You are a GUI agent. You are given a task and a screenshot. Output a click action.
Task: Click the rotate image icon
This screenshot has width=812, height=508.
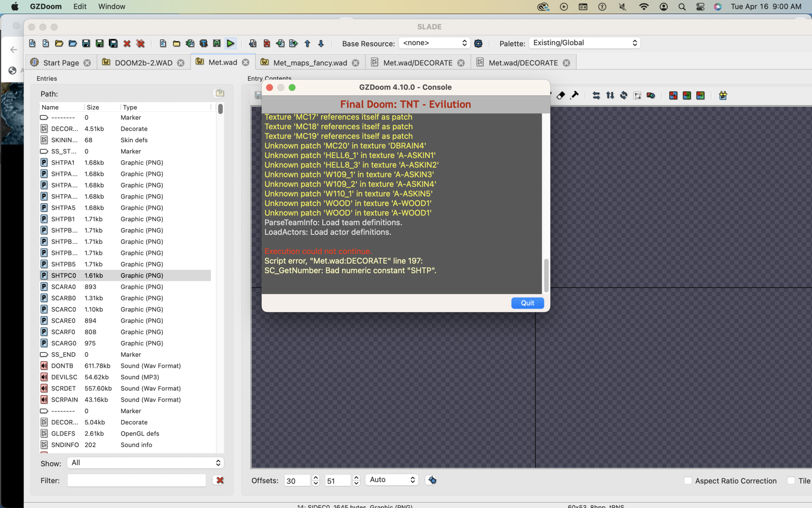(x=623, y=96)
